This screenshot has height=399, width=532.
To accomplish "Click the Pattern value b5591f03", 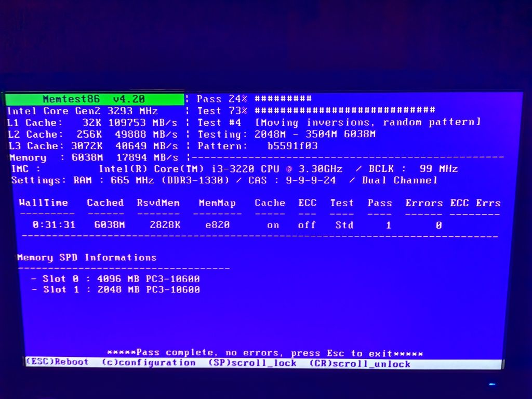I will click(292, 146).
